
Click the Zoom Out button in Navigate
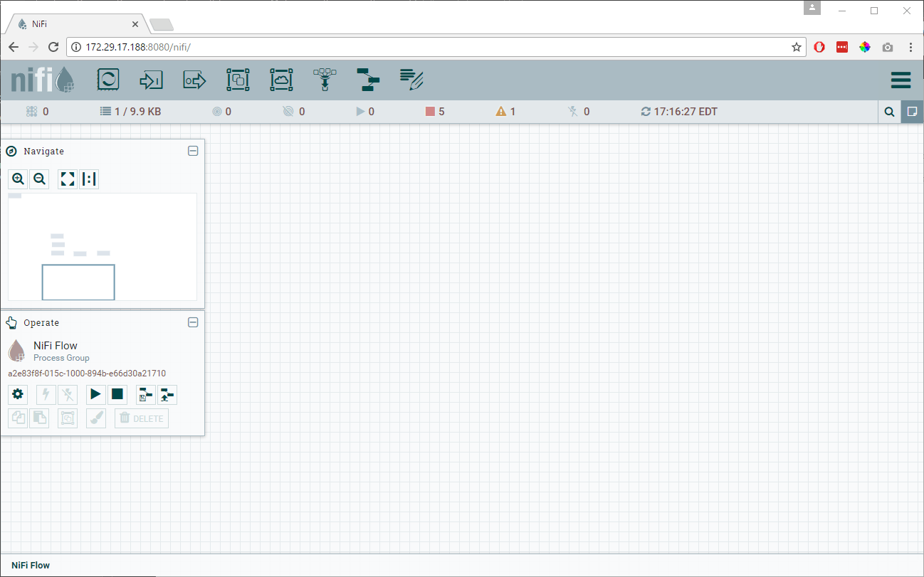click(39, 179)
